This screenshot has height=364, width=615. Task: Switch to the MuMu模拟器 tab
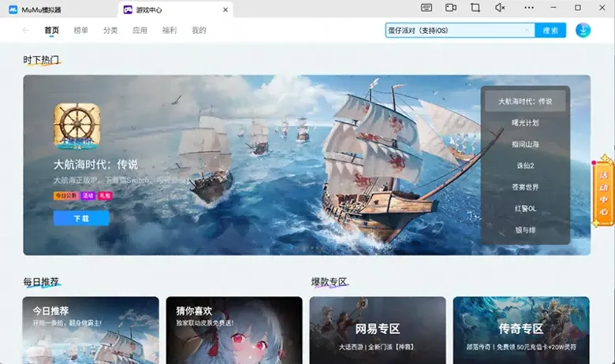(39, 10)
